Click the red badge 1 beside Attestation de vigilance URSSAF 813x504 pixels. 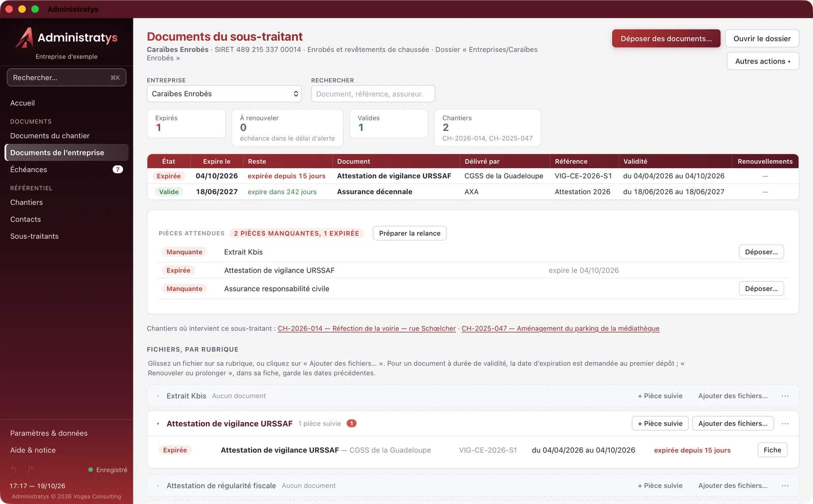352,423
